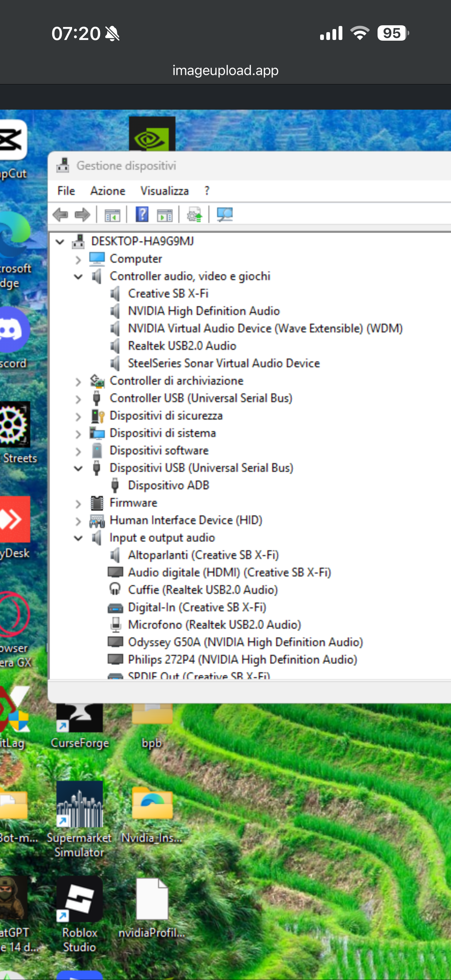Tap the imageupload.app address bar
Screen dimensions: 451x980
tap(225, 70)
